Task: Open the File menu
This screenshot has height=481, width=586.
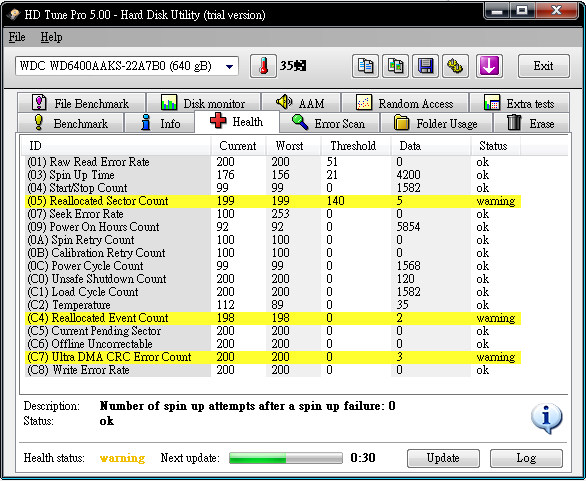Action: tap(17, 37)
